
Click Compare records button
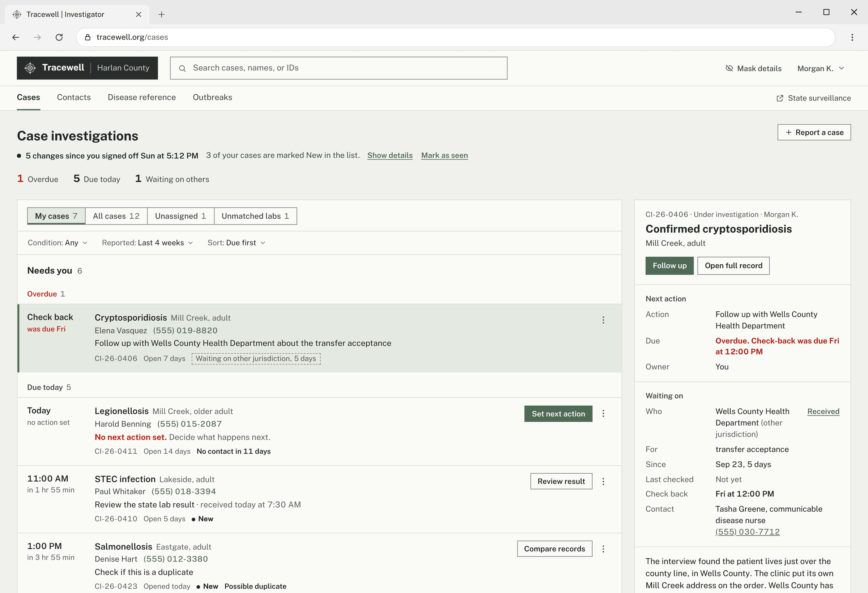click(555, 549)
